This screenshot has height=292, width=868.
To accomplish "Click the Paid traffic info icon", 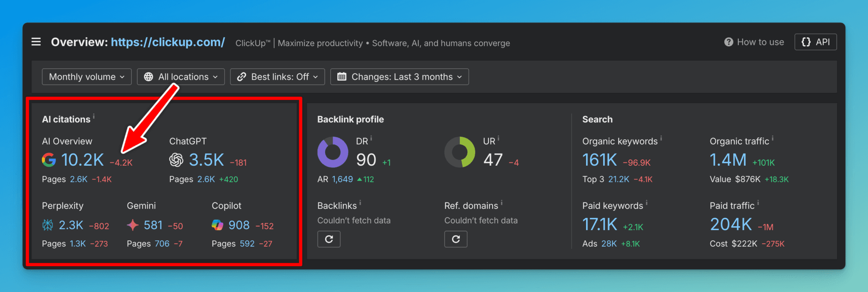I will [x=758, y=203].
